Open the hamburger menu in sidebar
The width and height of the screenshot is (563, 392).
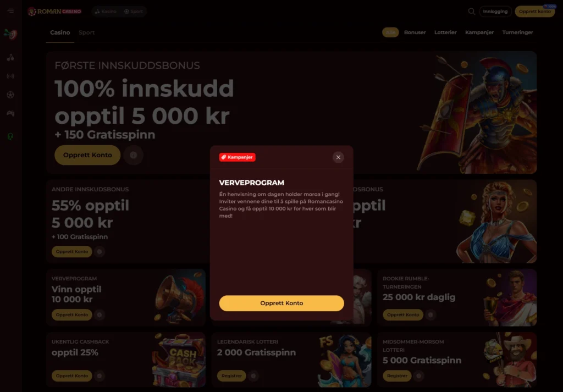click(10, 11)
